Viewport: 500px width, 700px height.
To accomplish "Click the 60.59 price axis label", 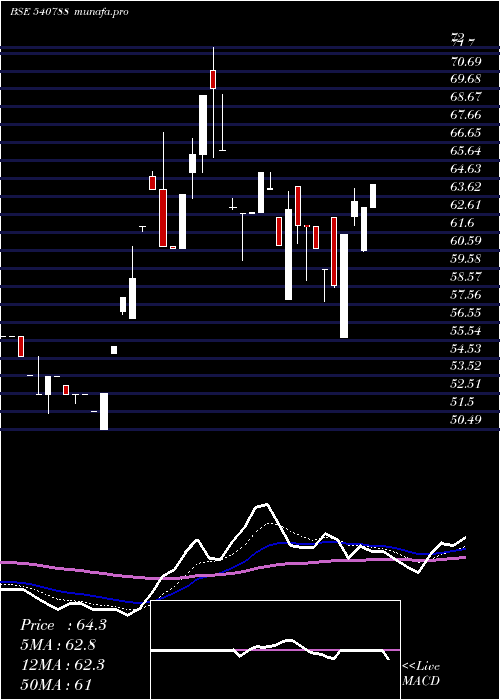I will [x=466, y=241].
